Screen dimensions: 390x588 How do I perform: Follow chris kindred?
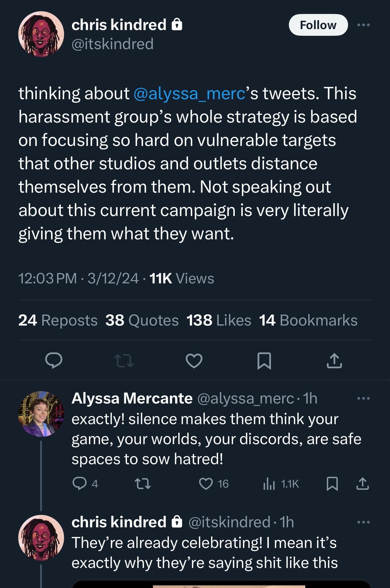(318, 25)
